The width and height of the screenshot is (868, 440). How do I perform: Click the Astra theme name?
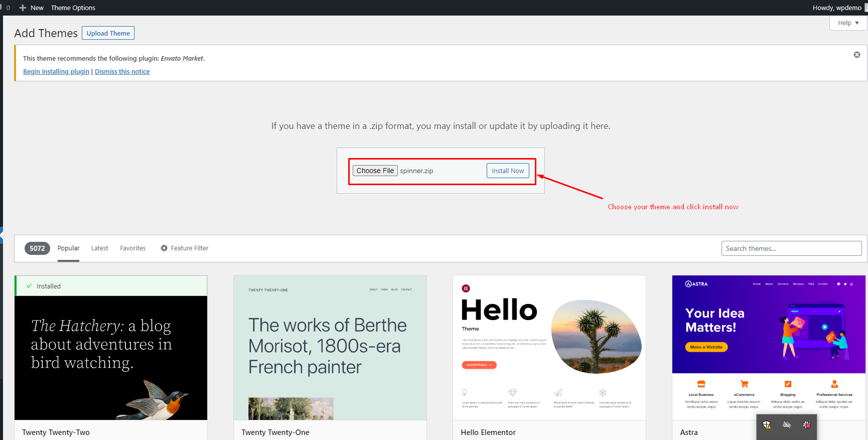(689, 432)
